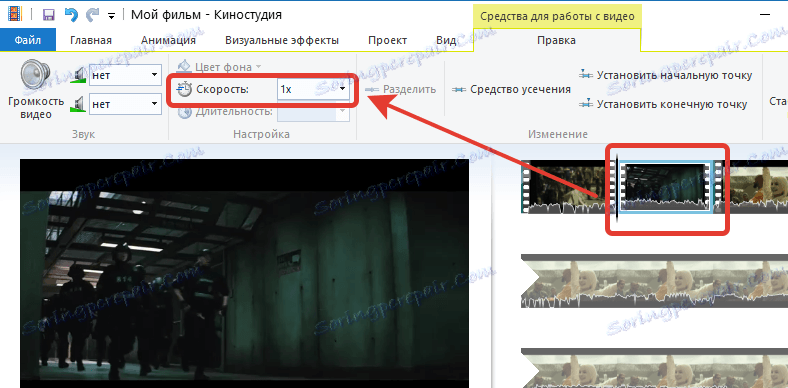Screen dimensions: 788x388
Task: Open the Визуальные эффекты tab
Action: (282, 40)
